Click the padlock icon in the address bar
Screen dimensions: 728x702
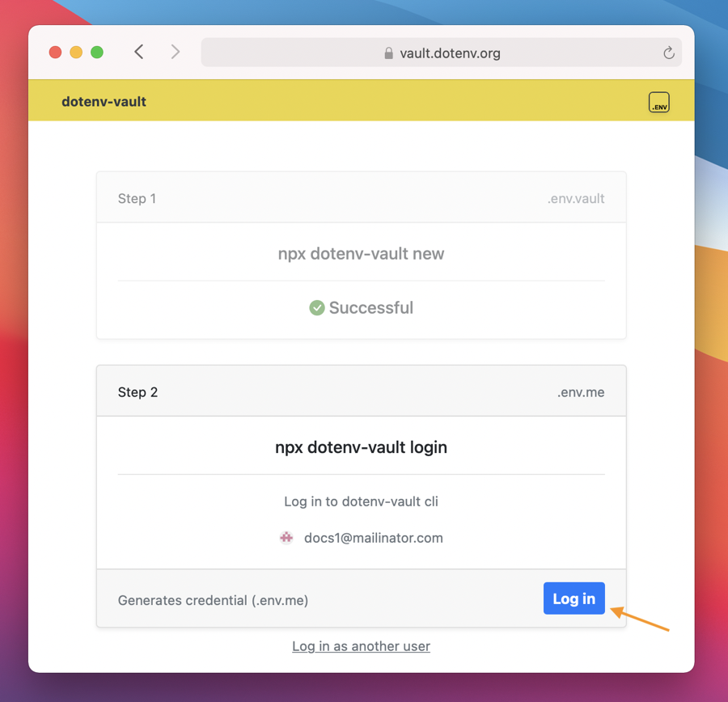coord(389,53)
